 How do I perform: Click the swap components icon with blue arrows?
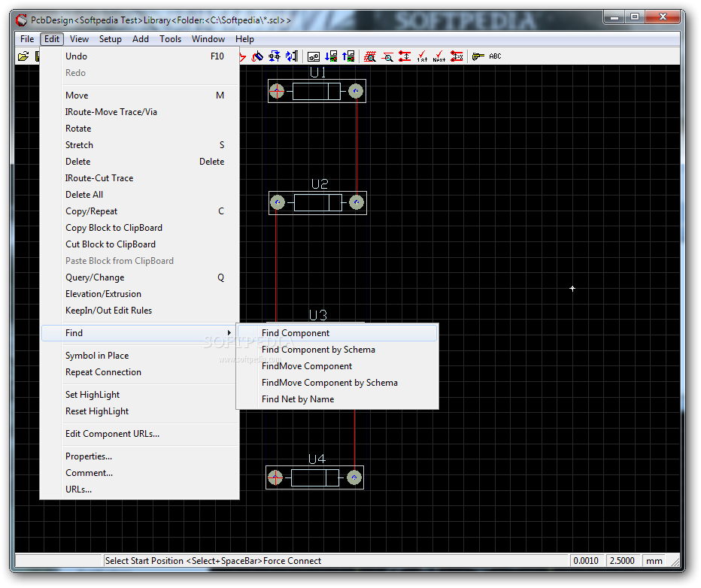274,56
